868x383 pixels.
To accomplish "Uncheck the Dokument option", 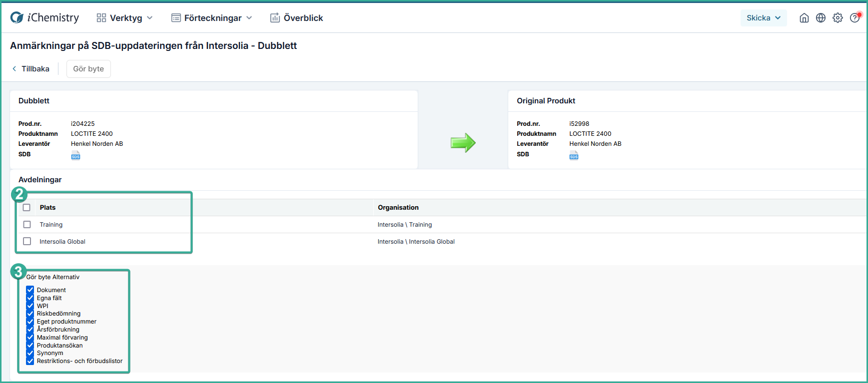I will pyautogui.click(x=30, y=290).
